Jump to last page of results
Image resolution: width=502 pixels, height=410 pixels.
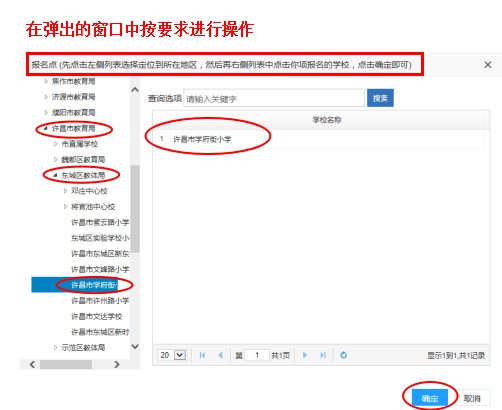coord(323,355)
